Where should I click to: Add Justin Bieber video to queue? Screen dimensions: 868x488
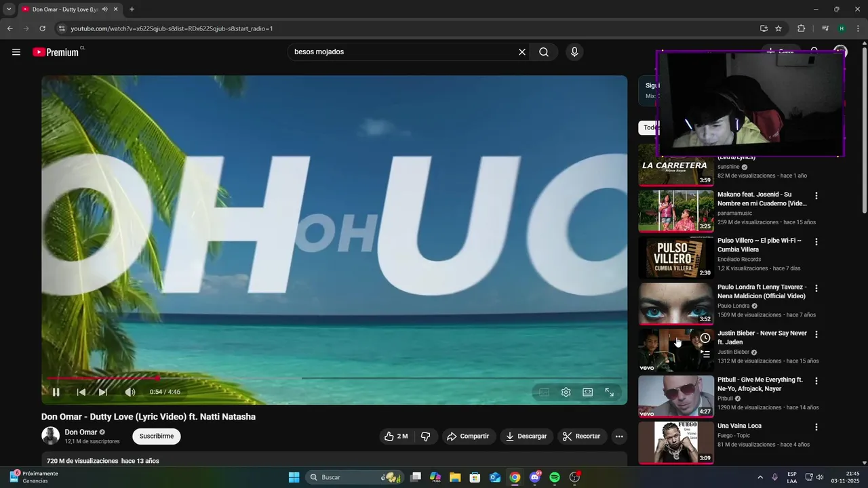705,354
